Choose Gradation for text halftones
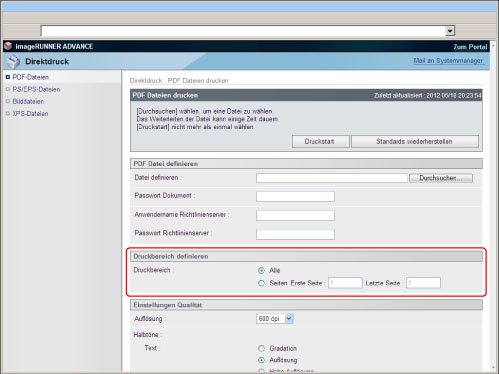 pos(261,348)
